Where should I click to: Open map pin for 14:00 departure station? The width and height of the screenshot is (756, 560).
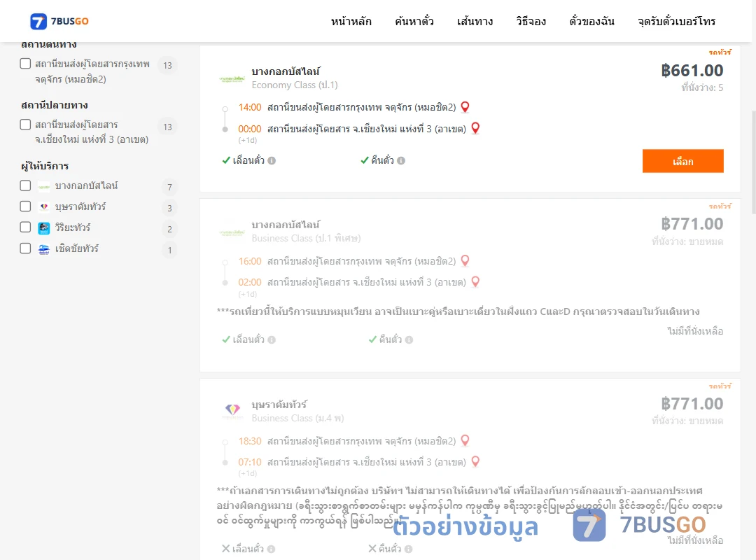coord(465,107)
